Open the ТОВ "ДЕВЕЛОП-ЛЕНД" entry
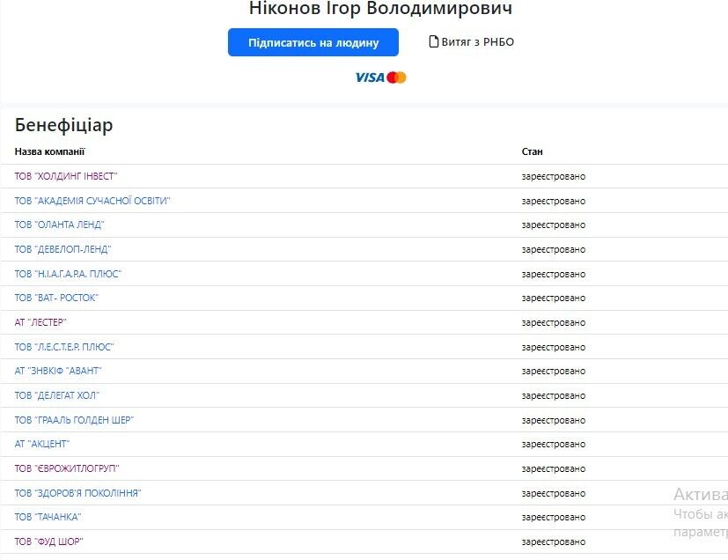This screenshot has width=728, height=560. click(63, 249)
